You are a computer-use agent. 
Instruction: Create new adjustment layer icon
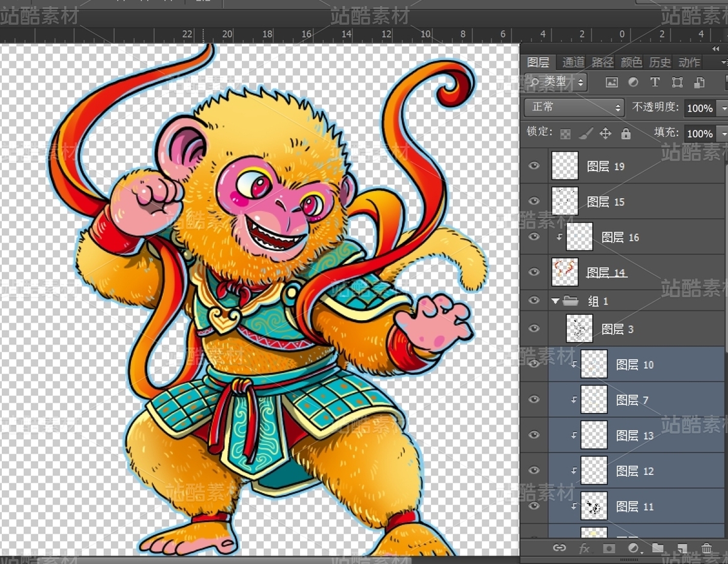pos(633,548)
